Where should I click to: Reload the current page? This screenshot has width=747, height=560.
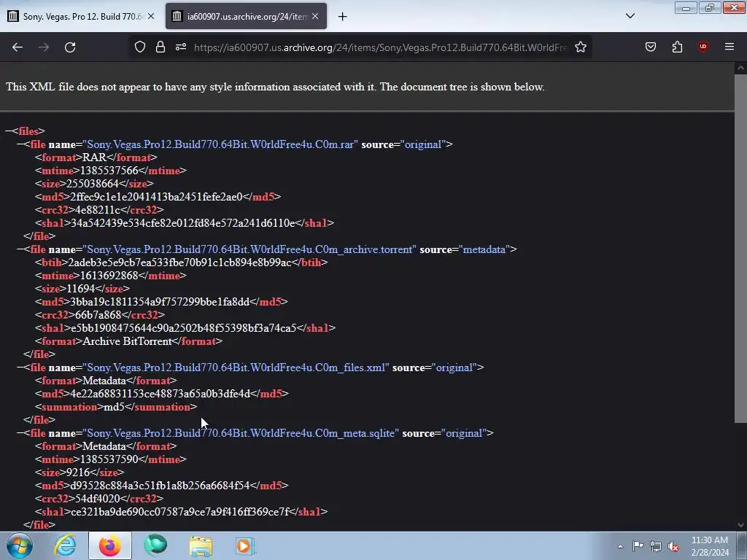pos(70,47)
